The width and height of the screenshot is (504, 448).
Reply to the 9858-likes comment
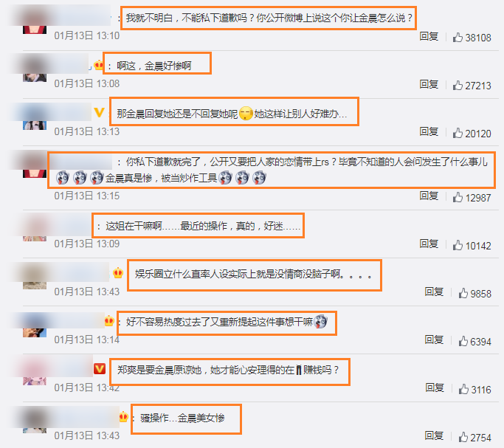(434, 292)
